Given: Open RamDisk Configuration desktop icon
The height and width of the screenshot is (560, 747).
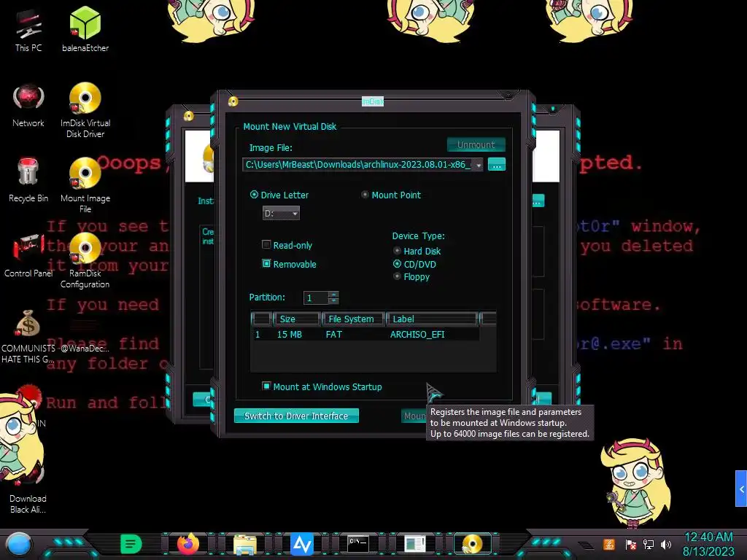Looking at the screenshot, I should point(85,260).
